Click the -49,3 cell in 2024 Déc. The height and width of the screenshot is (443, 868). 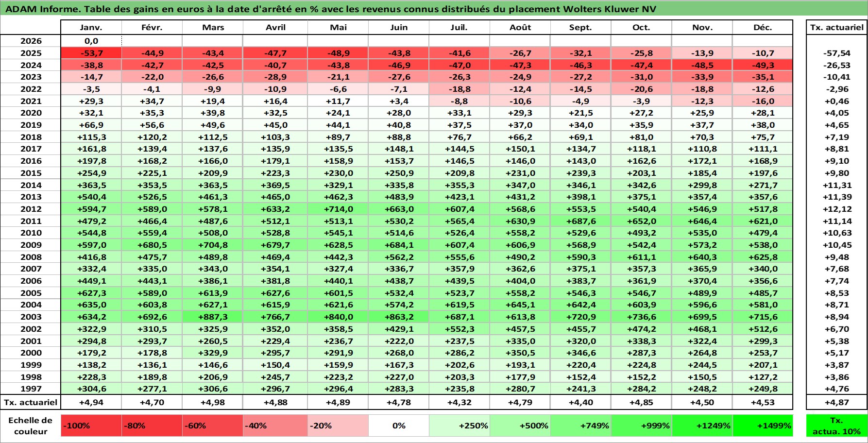tap(763, 65)
